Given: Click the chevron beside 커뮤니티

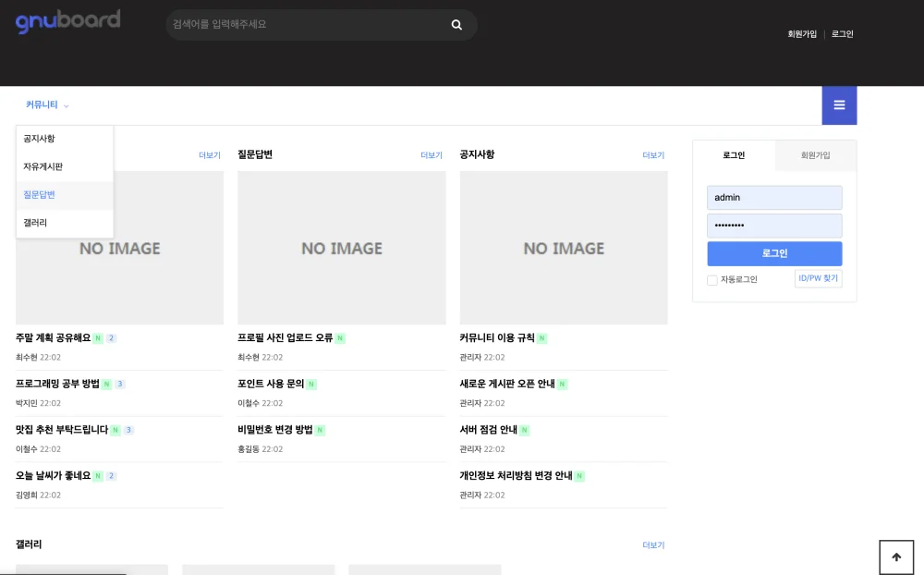Looking at the screenshot, I should click(66, 106).
